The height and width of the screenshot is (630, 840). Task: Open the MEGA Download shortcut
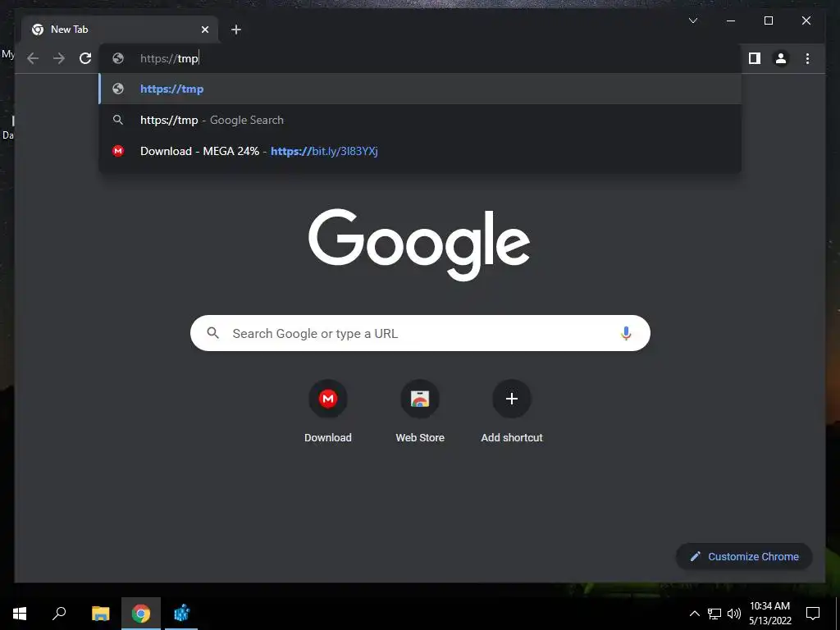[x=328, y=412]
